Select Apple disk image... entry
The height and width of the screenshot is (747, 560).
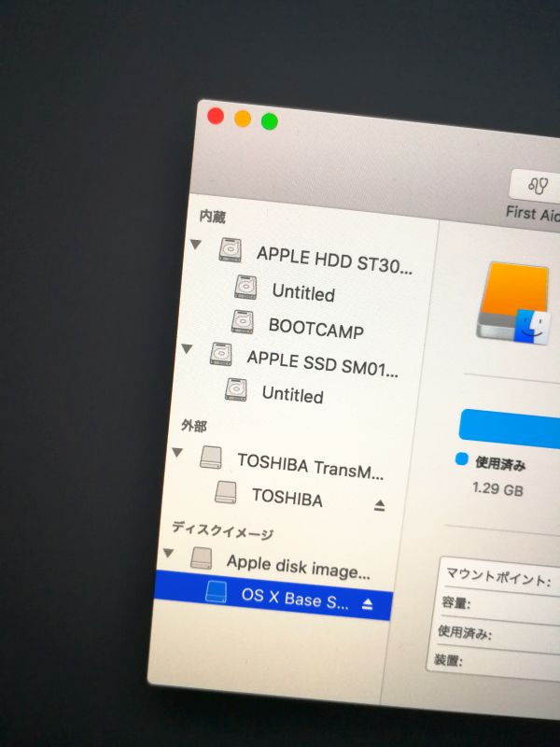[x=298, y=566]
